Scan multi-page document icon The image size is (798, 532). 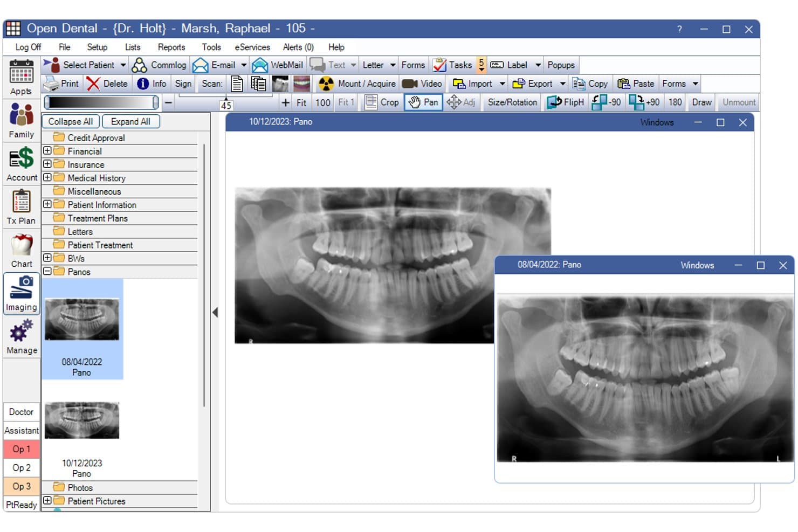point(258,84)
